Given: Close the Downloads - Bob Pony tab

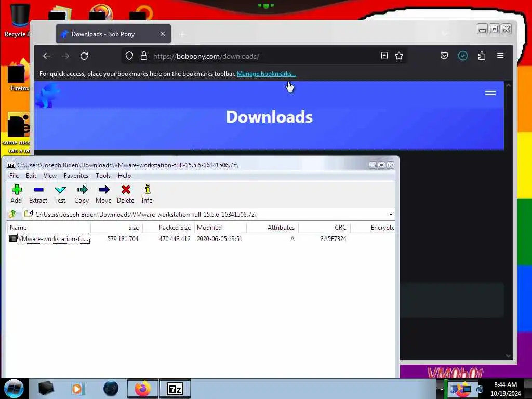Looking at the screenshot, I should pos(163,34).
